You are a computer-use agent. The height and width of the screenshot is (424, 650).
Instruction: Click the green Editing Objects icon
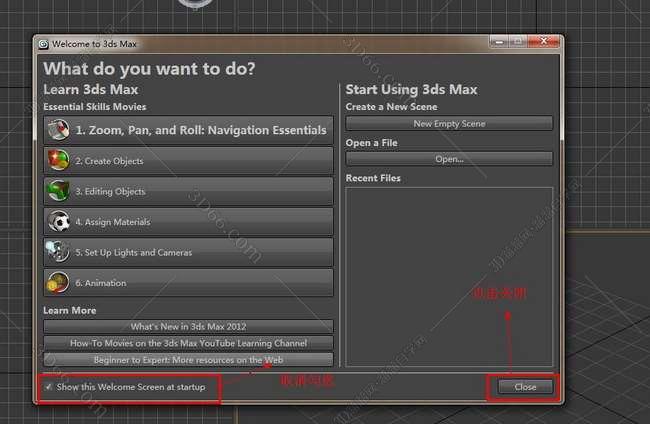tap(58, 191)
